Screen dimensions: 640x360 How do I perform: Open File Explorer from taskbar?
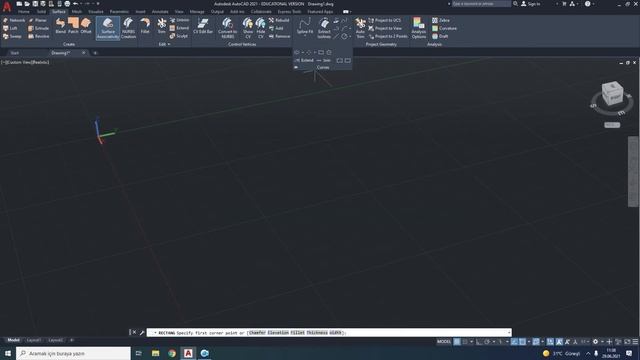[156, 353]
